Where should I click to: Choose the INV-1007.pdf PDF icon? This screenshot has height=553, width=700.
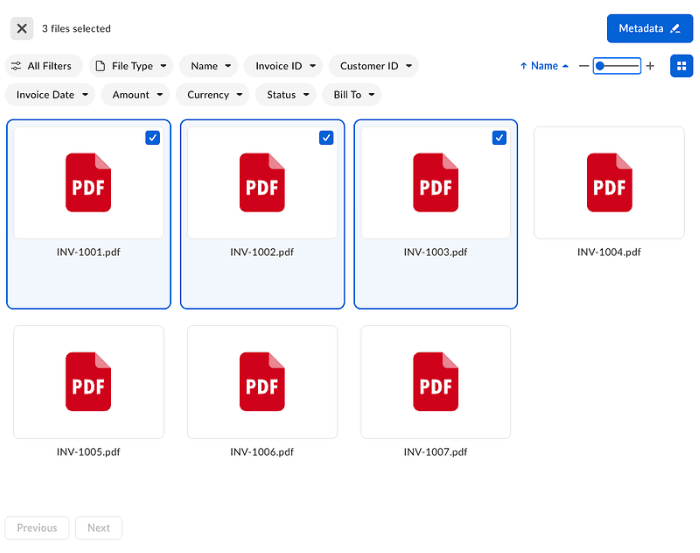[x=435, y=381]
